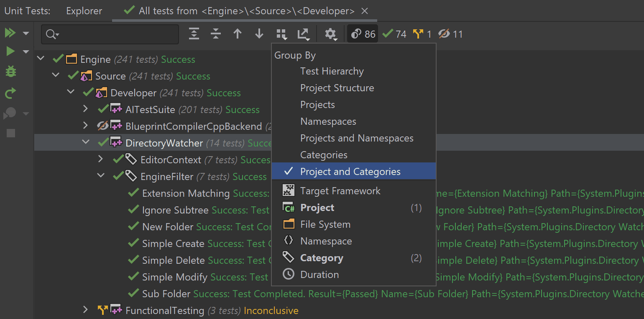This screenshot has width=644, height=319.
Task: Navigate to next test with down arrow
Action: (259, 34)
